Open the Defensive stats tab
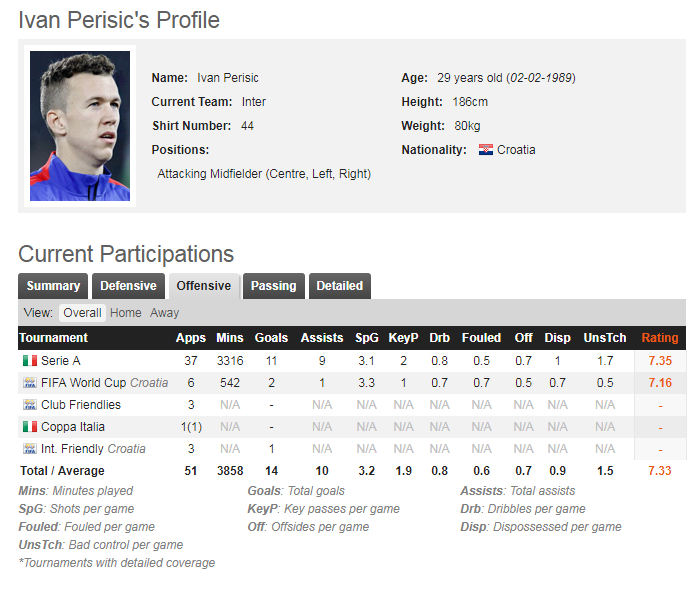 coord(128,286)
